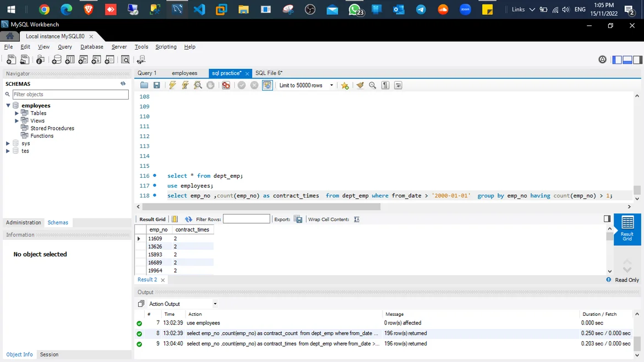The image size is (644, 362).
Task: Click the Explain query plan magnifier icon
Action: click(198, 85)
